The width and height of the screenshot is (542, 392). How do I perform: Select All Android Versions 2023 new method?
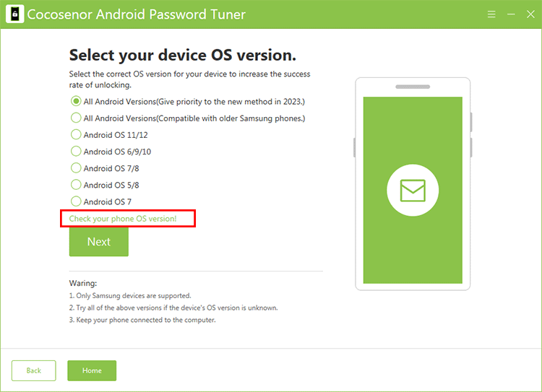click(76, 101)
